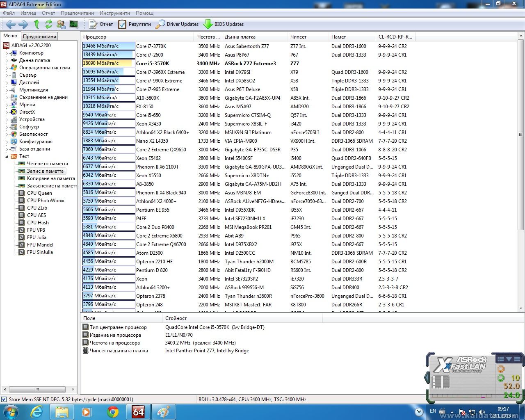This screenshot has width=525, height=420.
Task: Select CPU ZLib benchmark
Action: [37, 208]
